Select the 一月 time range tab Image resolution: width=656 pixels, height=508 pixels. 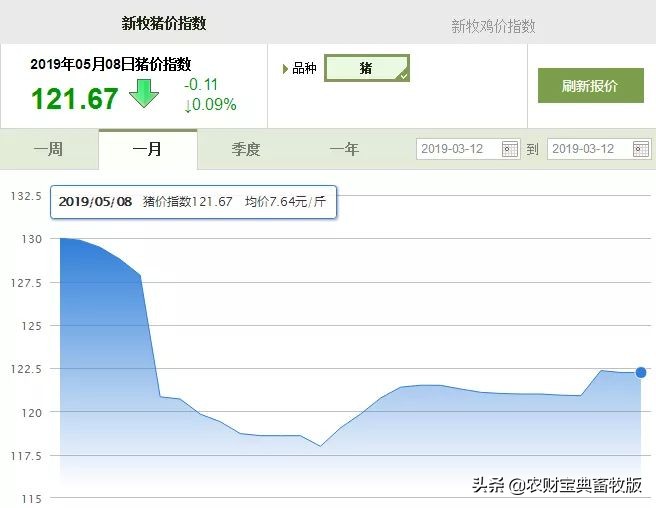(x=148, y=149)
